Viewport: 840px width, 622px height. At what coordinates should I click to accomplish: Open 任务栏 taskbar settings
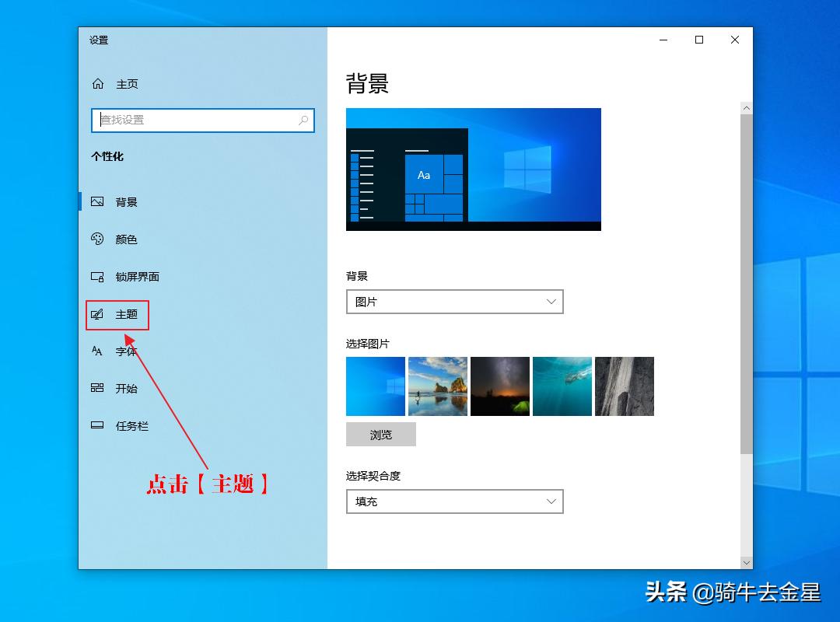coord(96,426)
